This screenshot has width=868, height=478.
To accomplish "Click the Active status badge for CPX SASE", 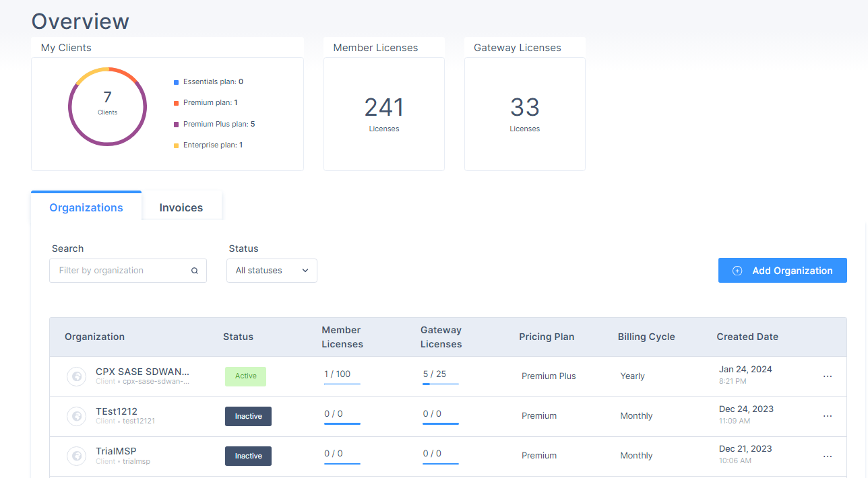I will 245,376.
